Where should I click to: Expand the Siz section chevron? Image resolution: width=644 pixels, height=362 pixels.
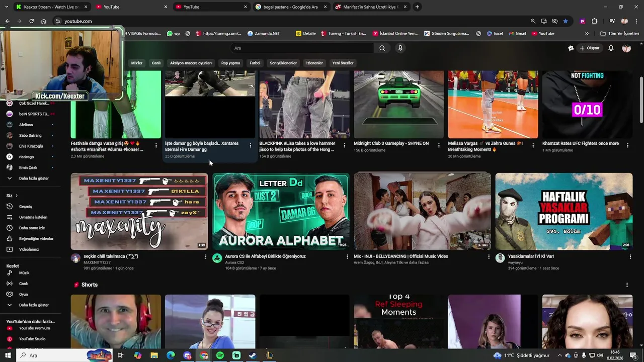pos(16,196)
